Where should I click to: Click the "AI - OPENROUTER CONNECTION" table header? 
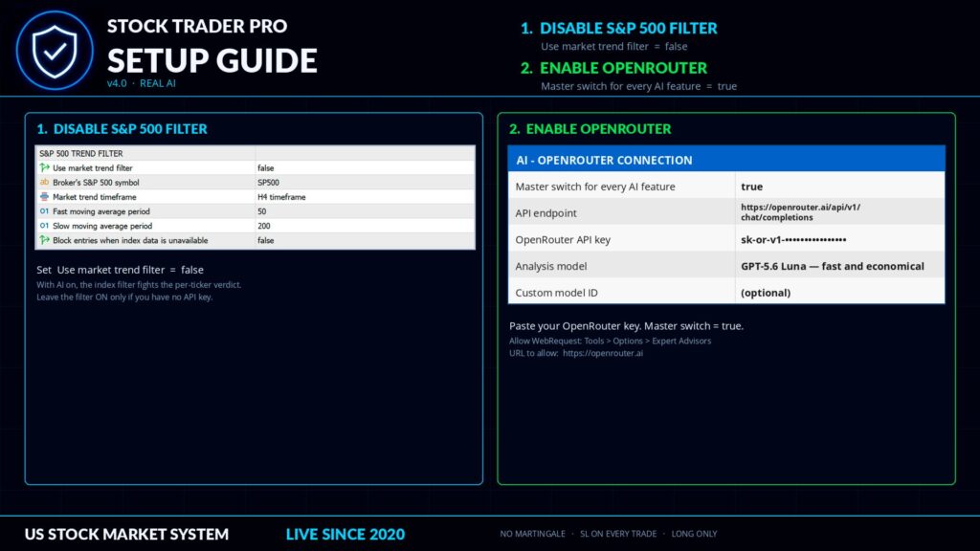[x=605, y=160]
